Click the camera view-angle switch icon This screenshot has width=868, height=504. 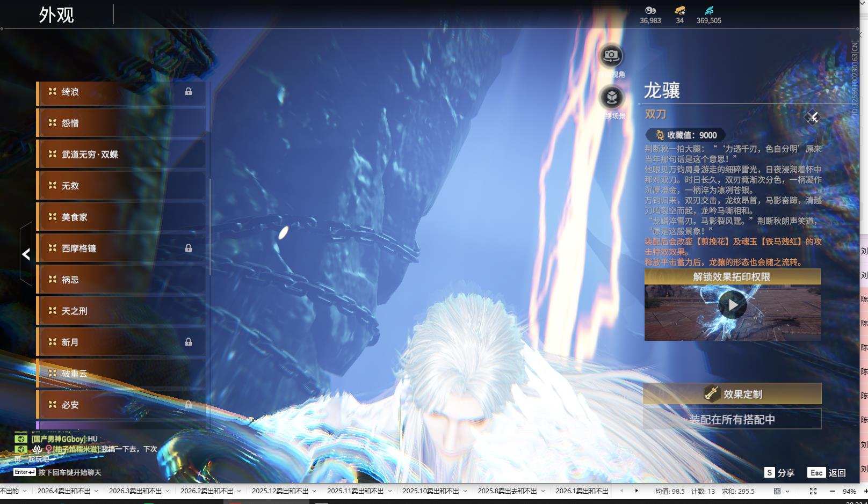click(611, 55)
